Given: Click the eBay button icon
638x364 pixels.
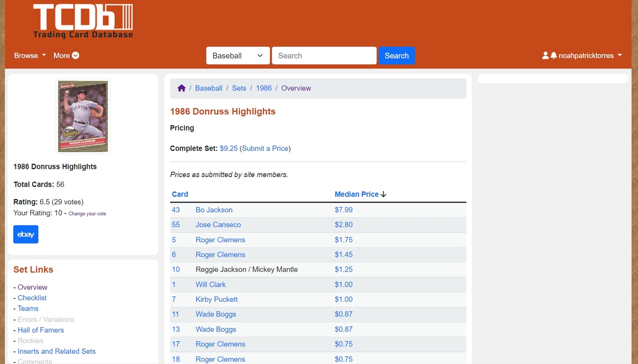Looking at the screenshot, I should coord(26,234).
